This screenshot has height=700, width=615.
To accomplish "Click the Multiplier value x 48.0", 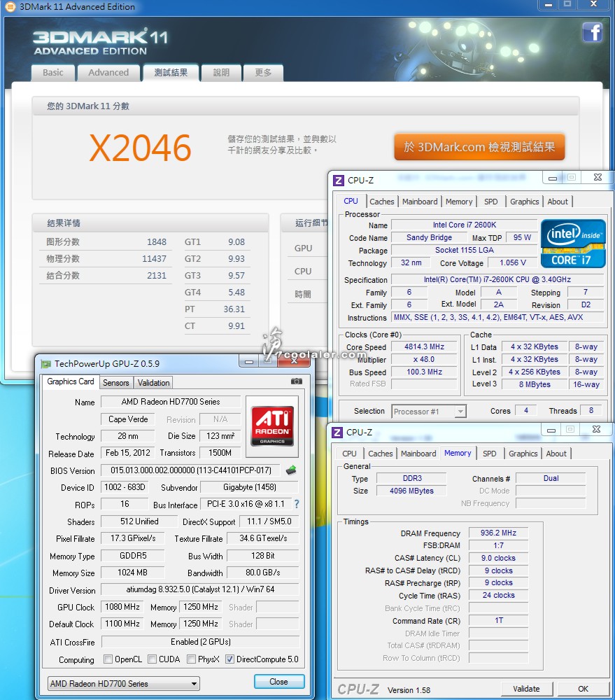I will click(425, 359).
